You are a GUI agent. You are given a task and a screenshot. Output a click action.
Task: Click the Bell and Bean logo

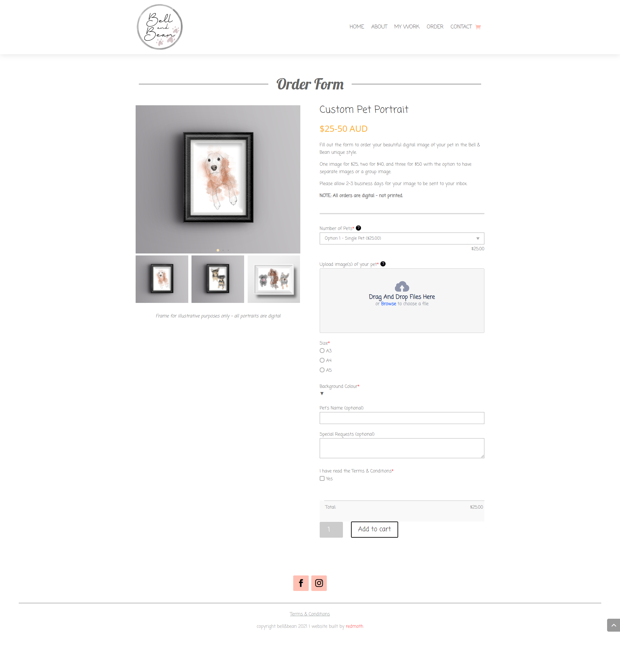pos(160,27)
